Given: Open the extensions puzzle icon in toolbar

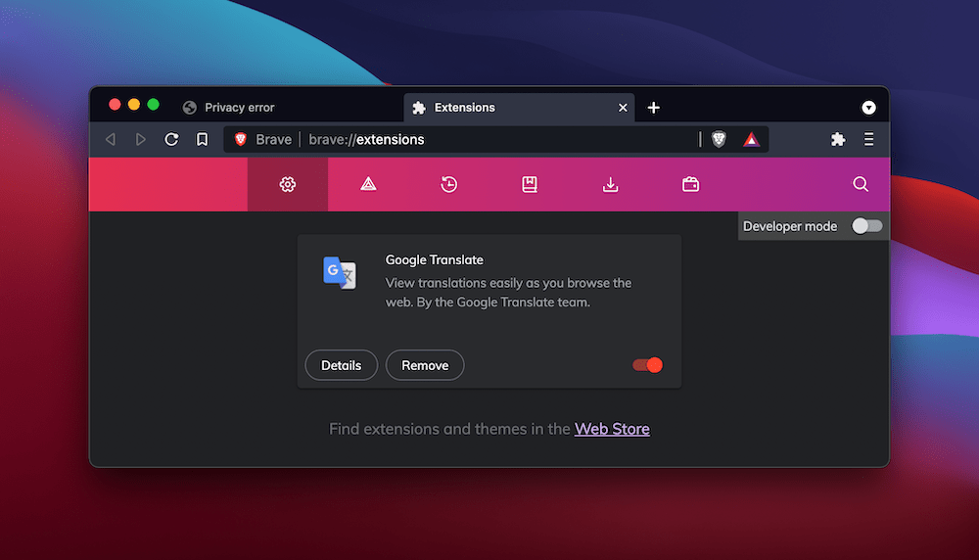Looking at the screenshot, I should tap(838, 139).
